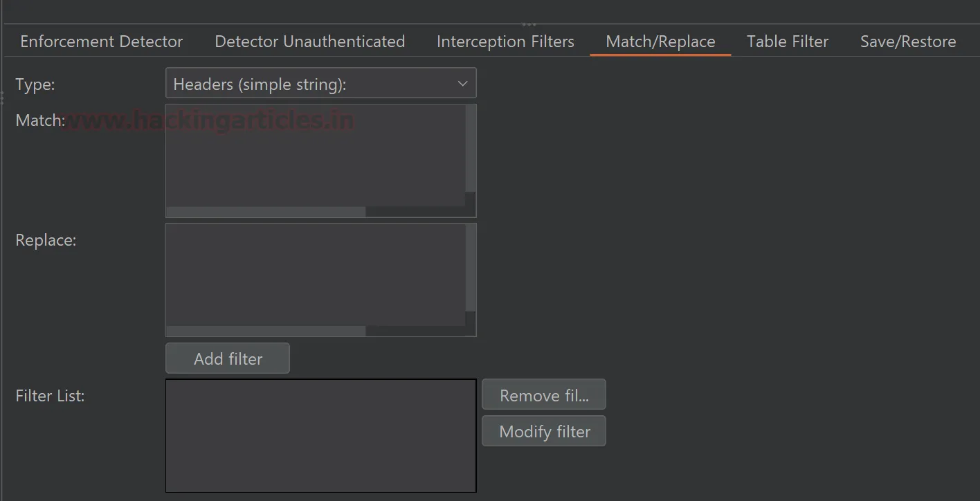This screenshot has height=501, width=980.
Task: Open the Headers (simple string) Type dropdown
Action: [x=311, y=84]
